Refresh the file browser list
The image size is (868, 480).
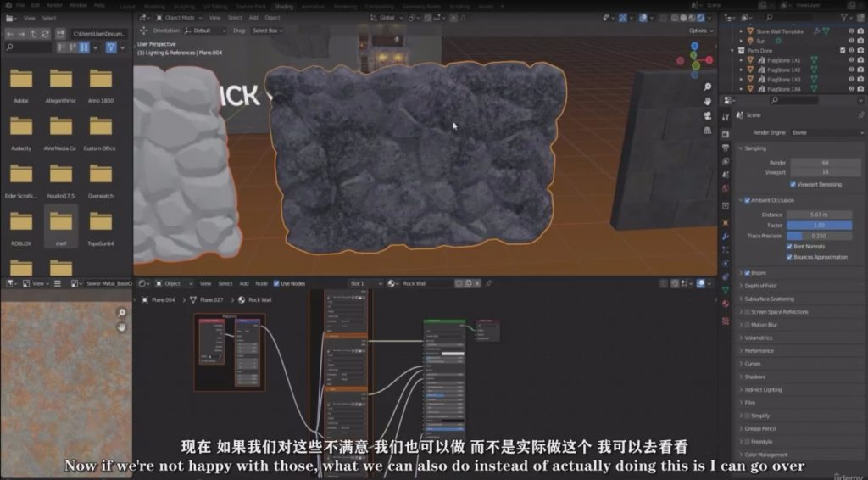[45, 34]
